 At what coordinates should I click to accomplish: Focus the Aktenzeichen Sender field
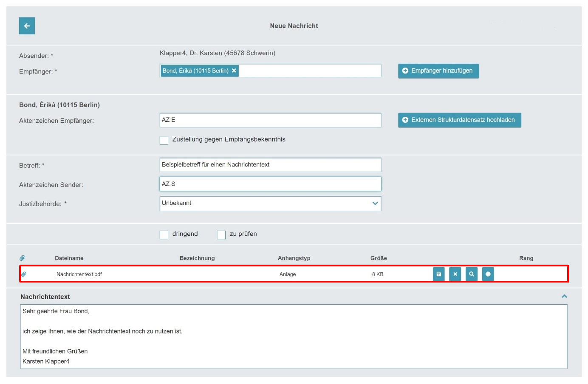[x=270, y=184]
